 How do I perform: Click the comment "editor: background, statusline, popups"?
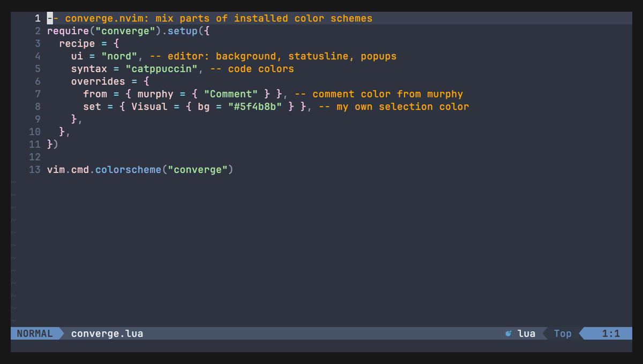(x=282, y=56)
